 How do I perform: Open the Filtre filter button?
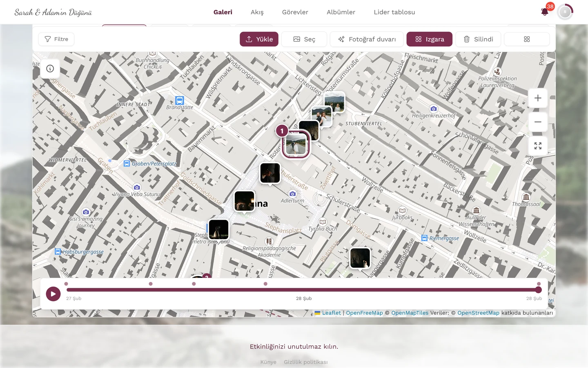(56, 39)
